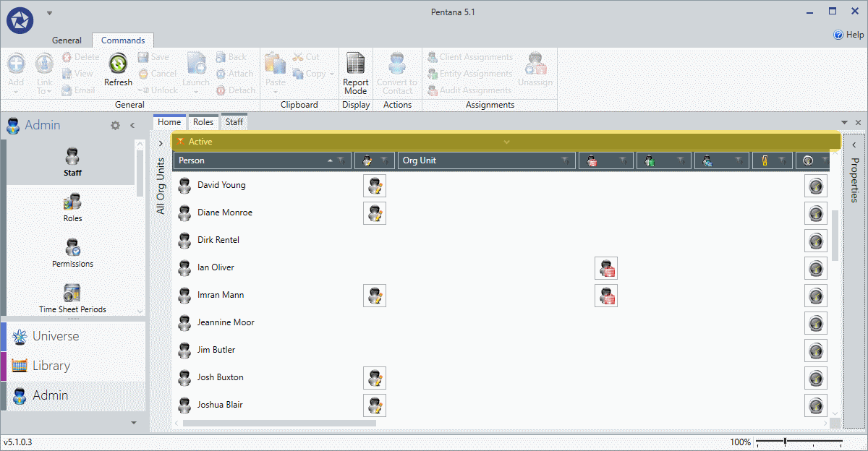Click Joshua Blair's gauge icon in last column
Viewport: 868px width, 451px height.
pyautogui.click(x=816, y=405)
